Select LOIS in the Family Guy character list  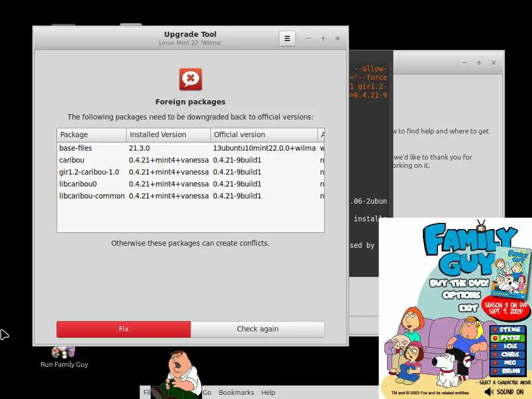tap(508, 346)
